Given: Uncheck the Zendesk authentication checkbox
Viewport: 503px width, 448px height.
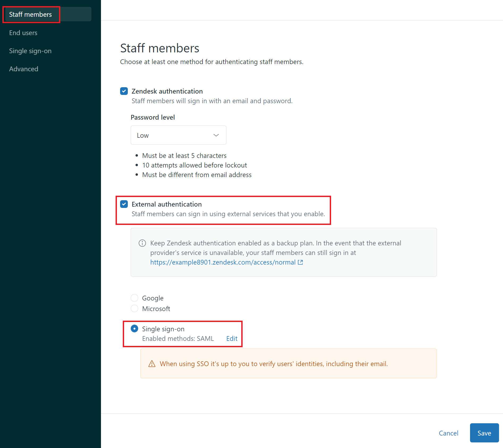Looking at the screenshot, I should pyautogui.click(x=124, y=91).
